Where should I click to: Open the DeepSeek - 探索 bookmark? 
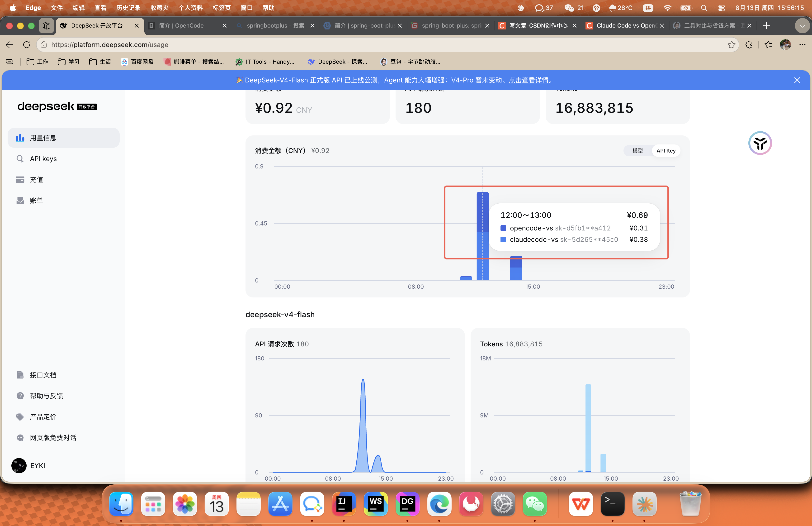(x=337, y=62)
